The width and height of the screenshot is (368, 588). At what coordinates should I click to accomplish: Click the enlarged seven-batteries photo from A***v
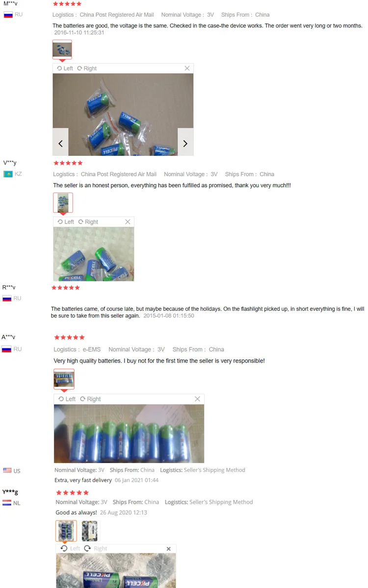(x=129, y=434)
